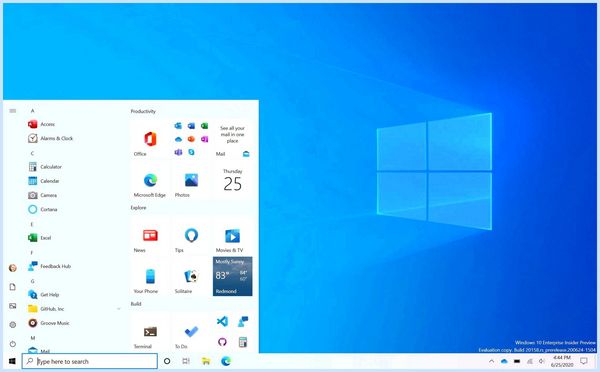Open Documents from Start sidebar
Screen dimensions: 600x372
[13, 287]
